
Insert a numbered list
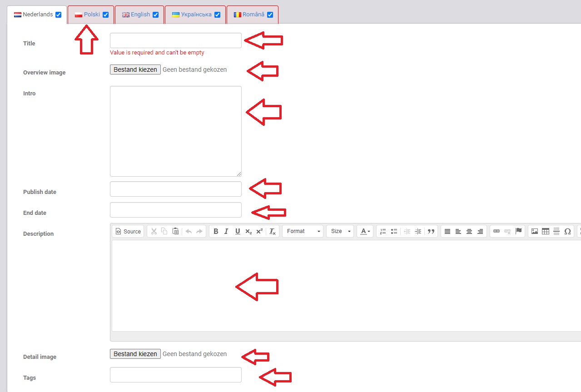383,231
